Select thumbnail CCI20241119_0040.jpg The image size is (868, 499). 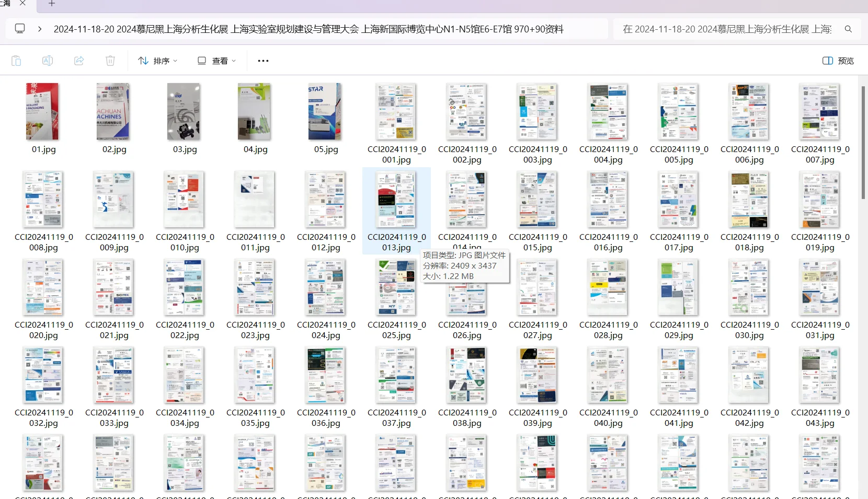(608, 375)
